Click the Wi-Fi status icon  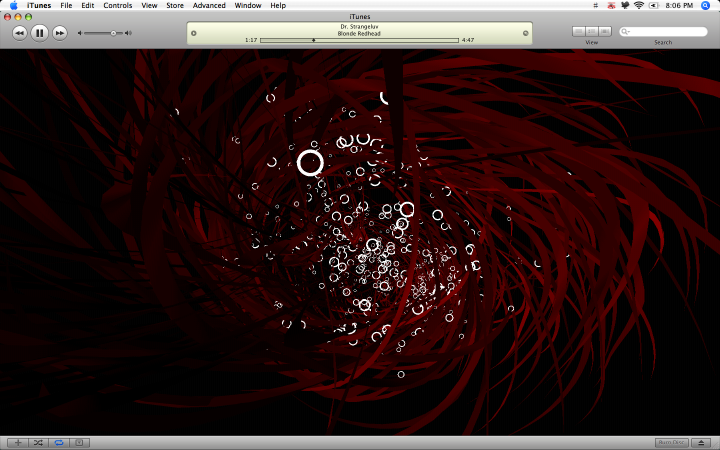point(639,6)
